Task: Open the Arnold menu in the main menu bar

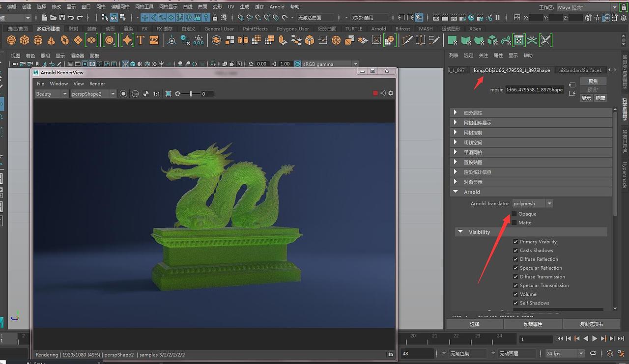Action: point(277,7)
